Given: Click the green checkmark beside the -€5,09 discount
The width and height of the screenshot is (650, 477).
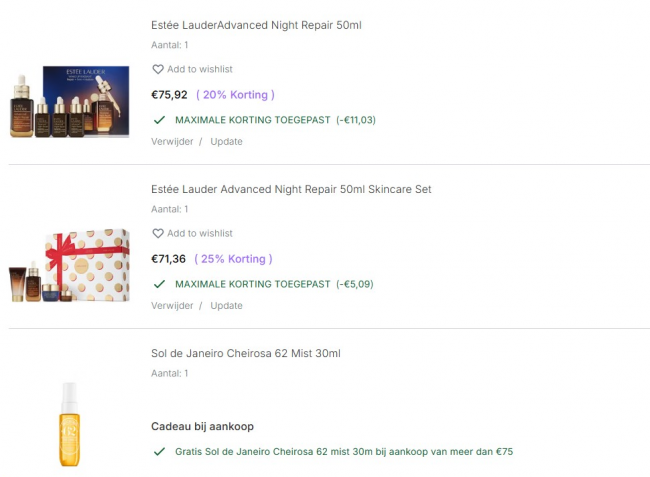Looking at the screenshot, I should click(159, 284).
